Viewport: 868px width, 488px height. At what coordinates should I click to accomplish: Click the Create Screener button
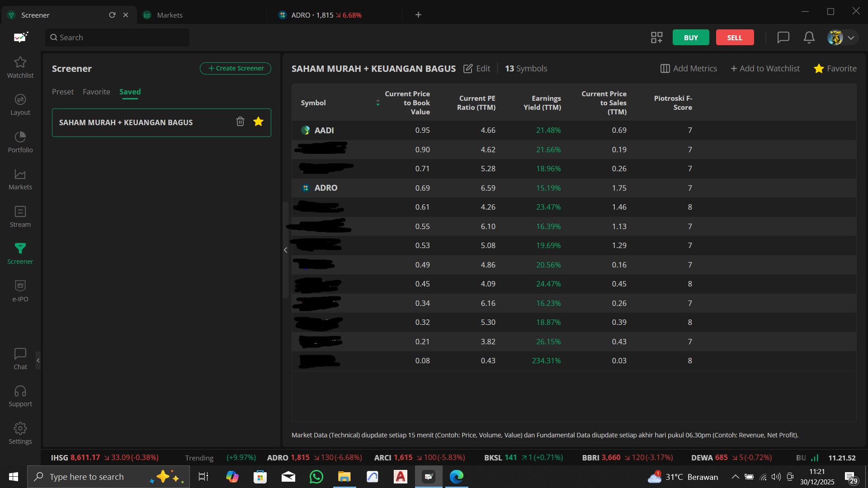pyautogui.click(x=235, y=68)
